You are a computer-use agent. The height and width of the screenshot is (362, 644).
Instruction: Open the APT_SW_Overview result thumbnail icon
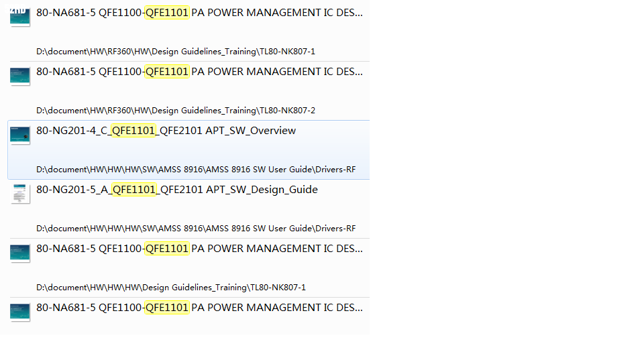pos(19,135)
